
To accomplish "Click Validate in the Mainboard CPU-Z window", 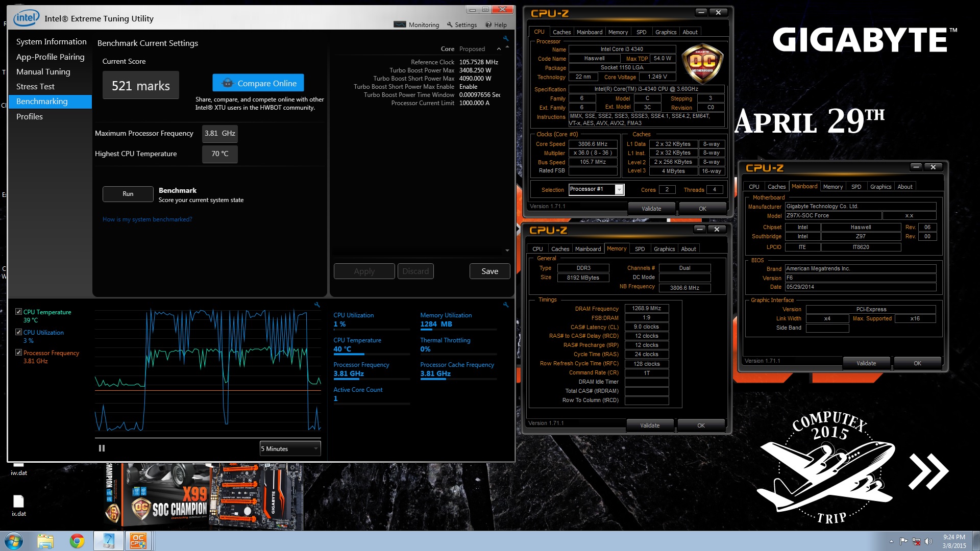I will [x=866, y=363].
